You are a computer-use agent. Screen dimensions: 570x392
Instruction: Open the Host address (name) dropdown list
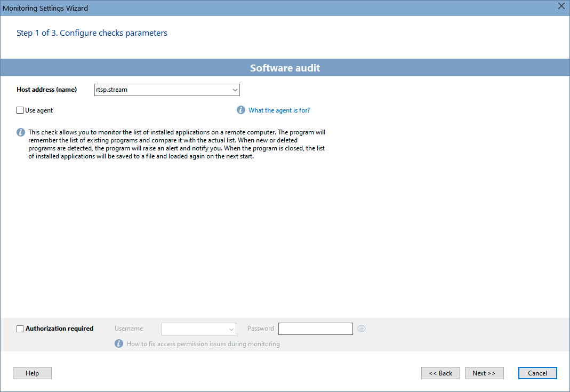[x=235, y=90]
